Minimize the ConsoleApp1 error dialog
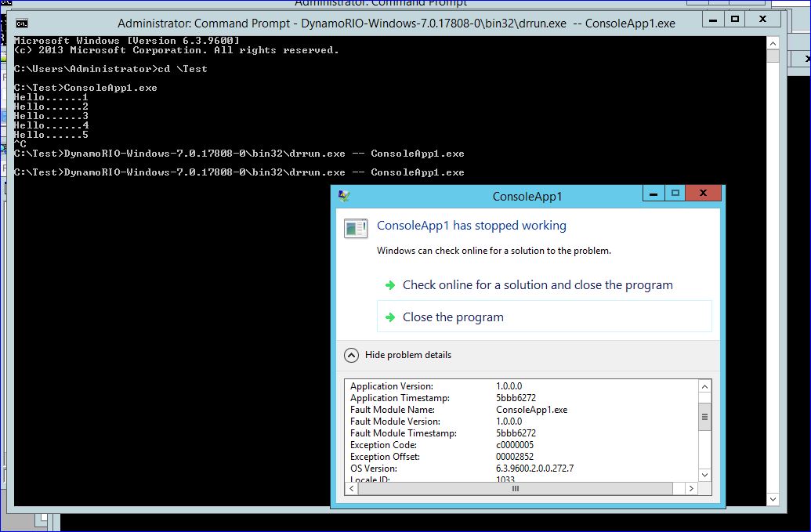This screenshot has height=532, width=811. tap(654, 194)
